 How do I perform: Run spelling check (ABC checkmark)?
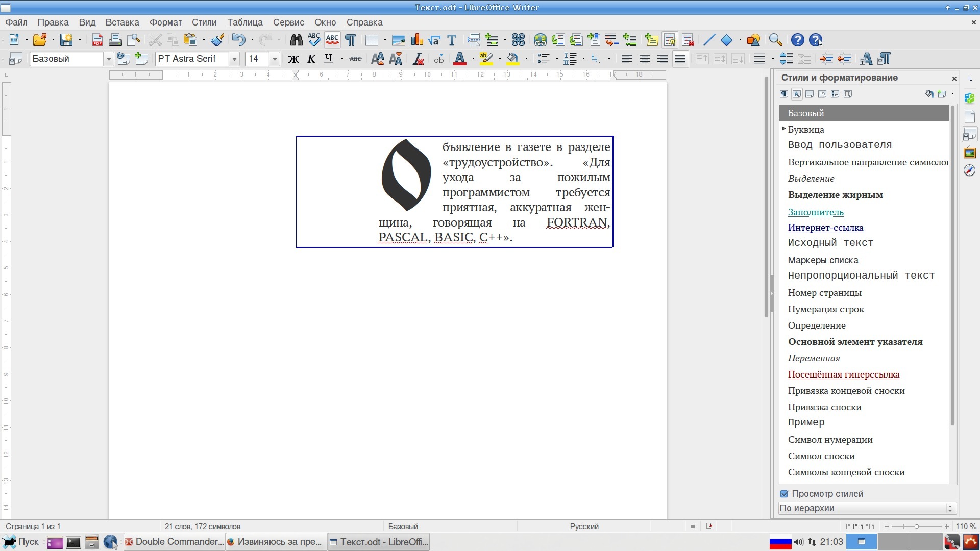click(314, 40)
